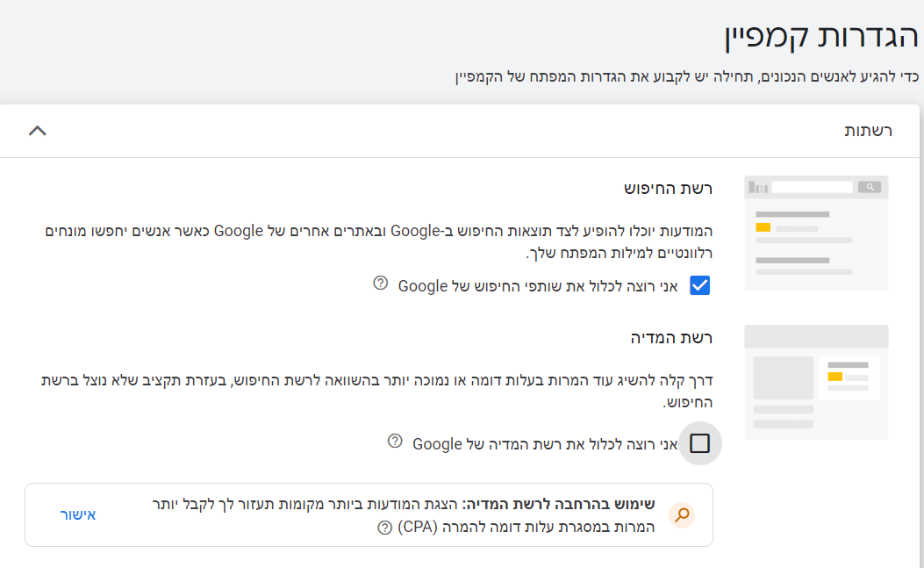Click the רשתות section header
The width and height of the screenshot is (924, 568).
(870, 130)
